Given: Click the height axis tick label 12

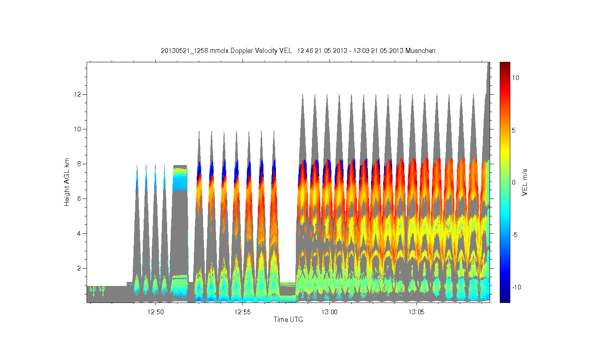Looking at the screenshot, I should [x=78, y=94].
